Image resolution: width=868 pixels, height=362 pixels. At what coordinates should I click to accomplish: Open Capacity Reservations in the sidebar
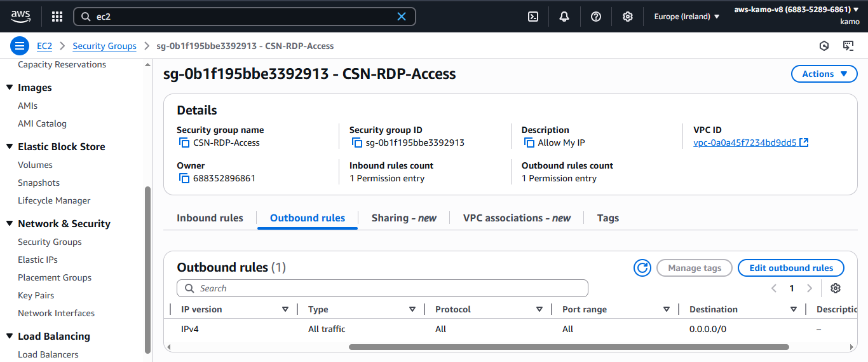pyautogui.click(x=62, y=64)
